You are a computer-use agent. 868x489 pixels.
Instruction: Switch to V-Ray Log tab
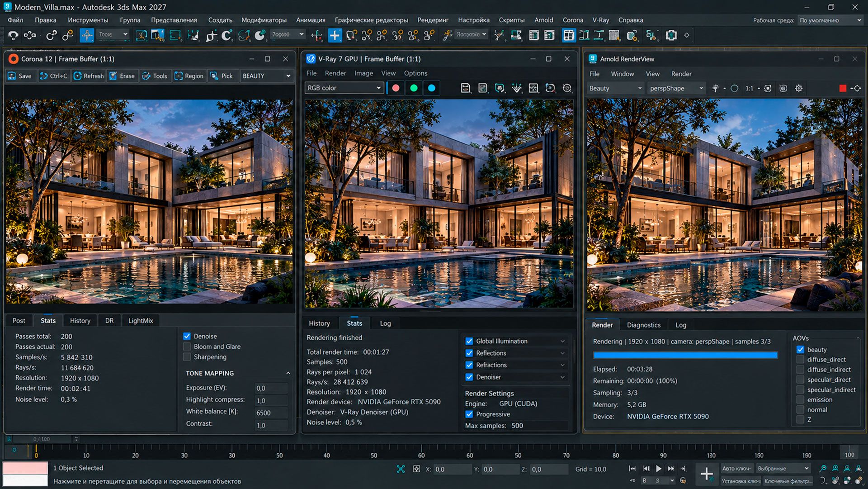click(385, 323)
